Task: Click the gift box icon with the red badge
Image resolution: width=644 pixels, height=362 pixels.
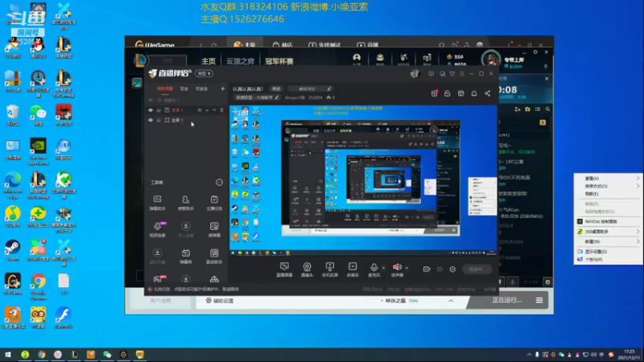Action: [434, 93]
